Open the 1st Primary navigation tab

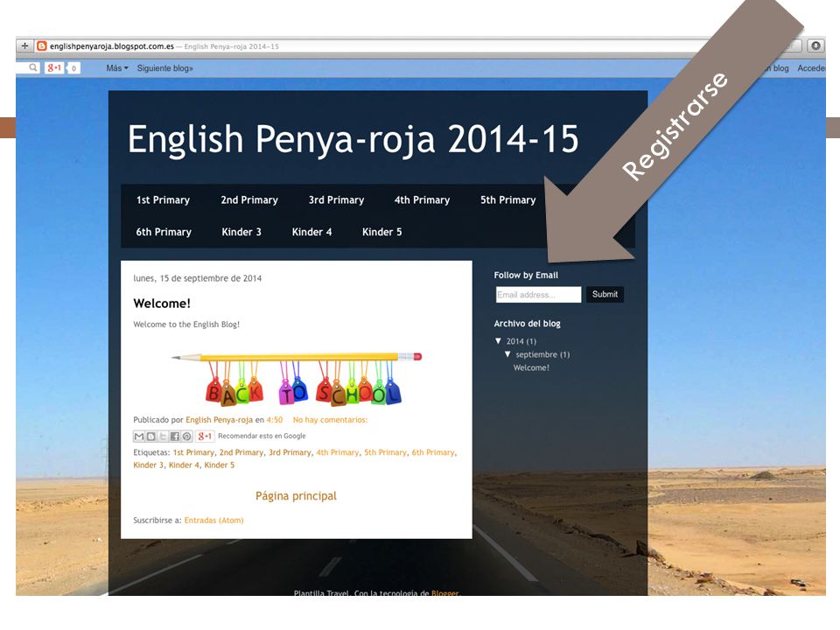pos(163,199)
